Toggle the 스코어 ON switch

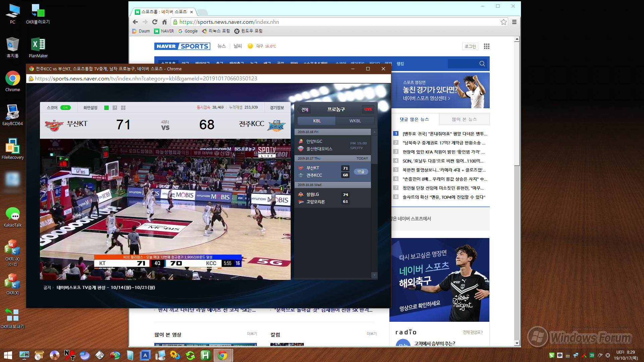[65, 108]
